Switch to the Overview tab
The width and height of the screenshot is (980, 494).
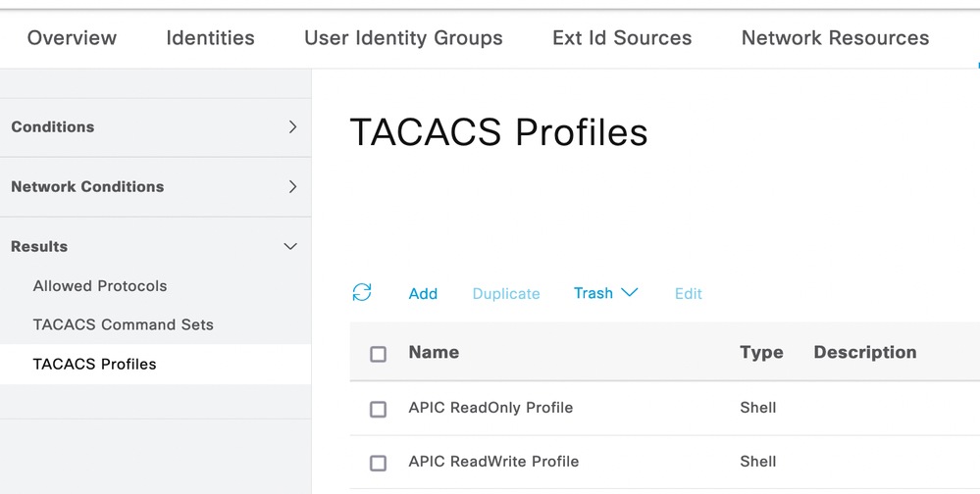tap(72, 38)
